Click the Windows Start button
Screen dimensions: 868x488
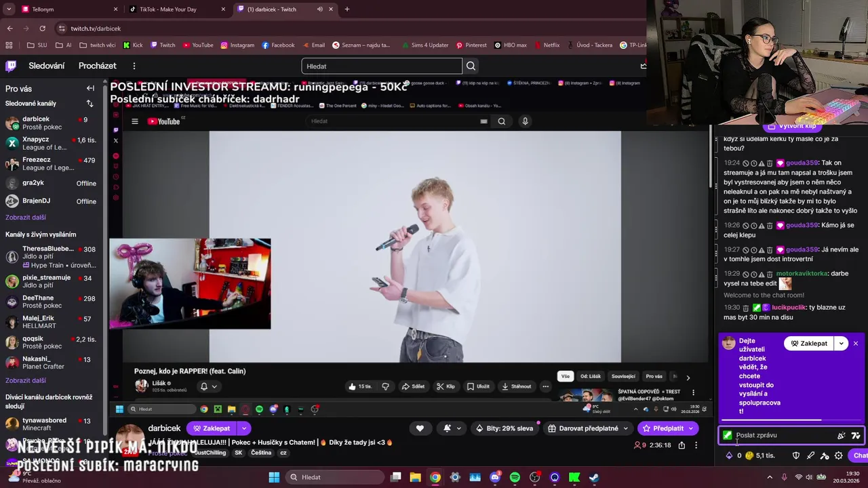(x=274, y=477)
